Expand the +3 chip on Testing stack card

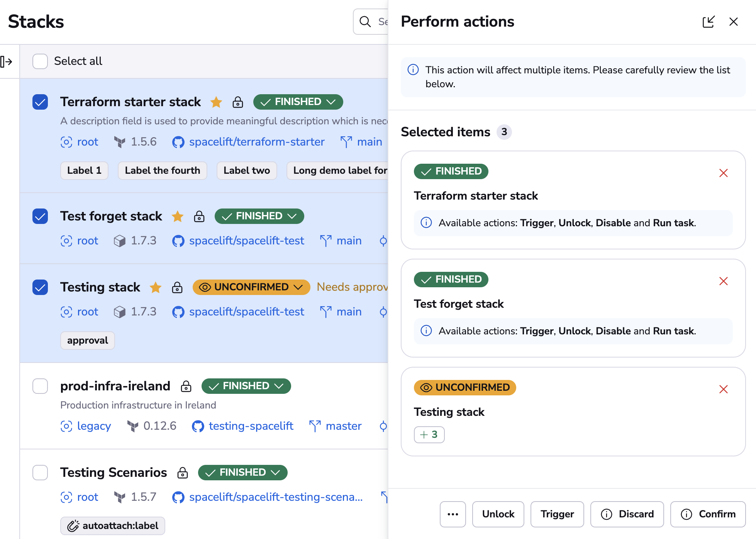(x=429, y=435)
